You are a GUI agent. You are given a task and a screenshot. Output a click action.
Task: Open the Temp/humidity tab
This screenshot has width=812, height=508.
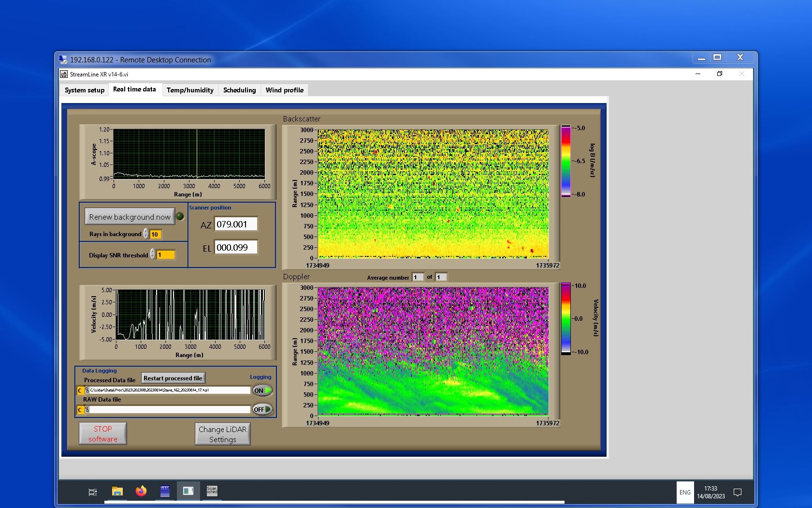click(190, 90)
